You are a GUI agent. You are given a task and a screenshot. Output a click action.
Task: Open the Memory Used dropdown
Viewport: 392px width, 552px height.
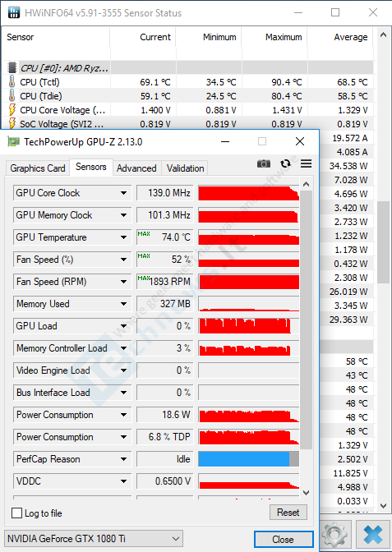tap(123, 304)
